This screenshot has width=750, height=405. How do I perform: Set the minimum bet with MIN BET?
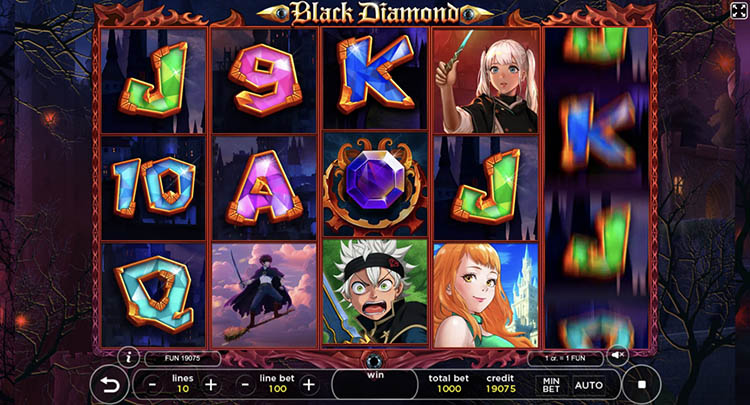[551, 385]
